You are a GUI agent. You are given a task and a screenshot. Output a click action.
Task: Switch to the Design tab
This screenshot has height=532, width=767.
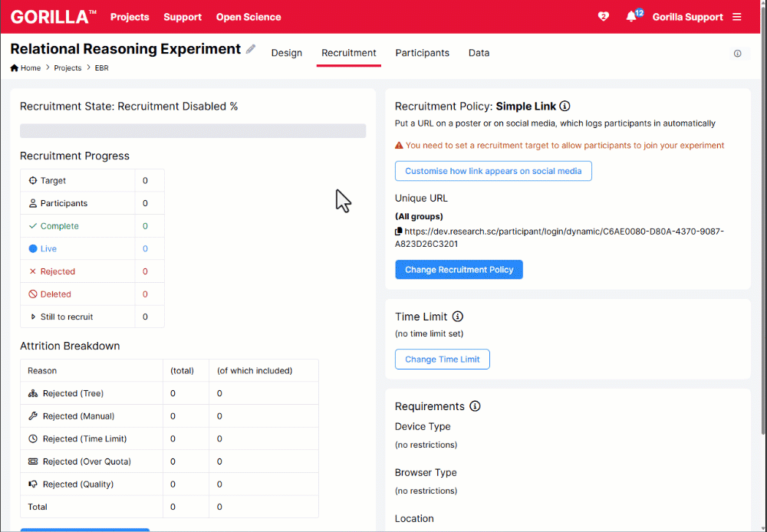point(287,53)
